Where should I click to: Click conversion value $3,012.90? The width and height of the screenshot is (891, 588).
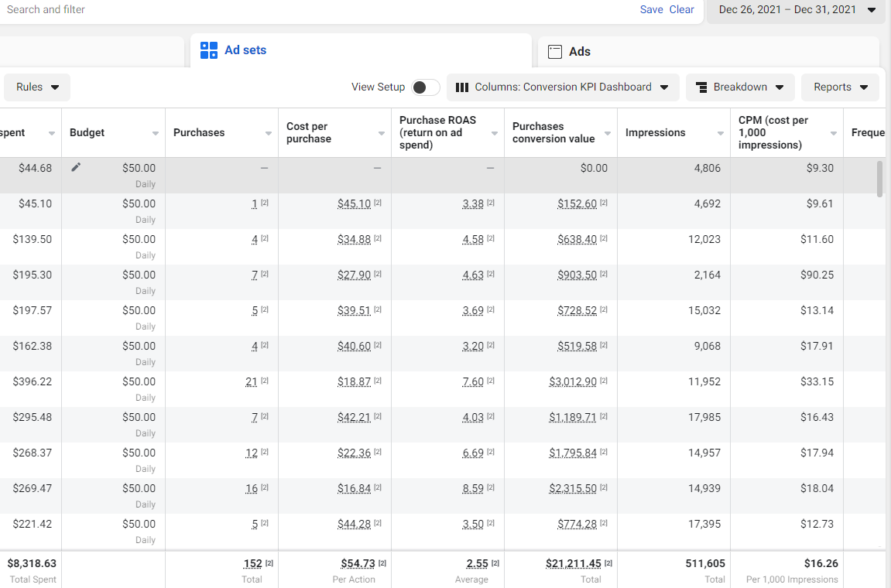[x=573, y=381]
